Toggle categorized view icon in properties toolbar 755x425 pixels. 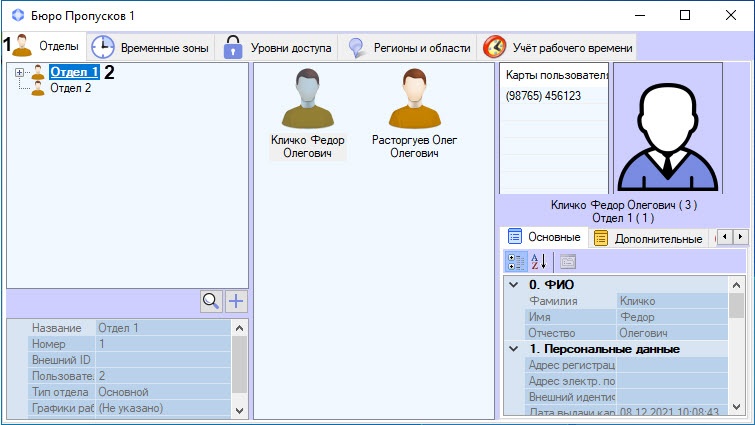click(515, 262)
